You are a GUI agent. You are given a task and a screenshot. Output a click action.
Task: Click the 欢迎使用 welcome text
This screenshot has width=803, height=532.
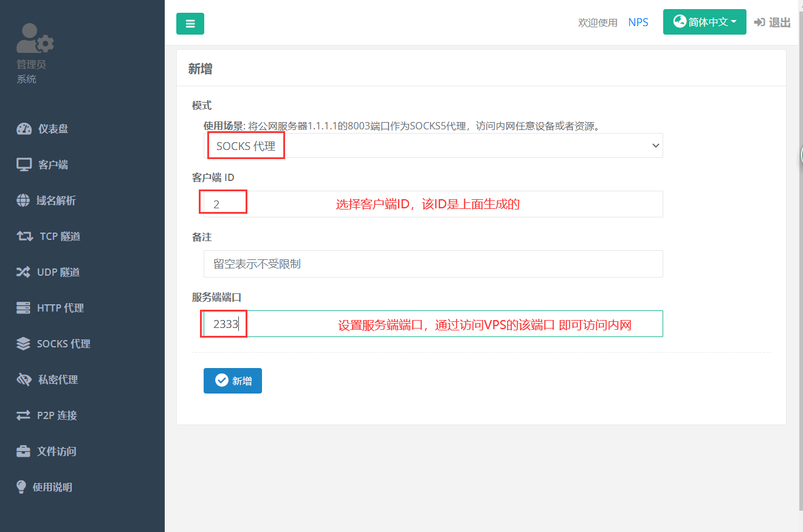click(x=598, y=23)
